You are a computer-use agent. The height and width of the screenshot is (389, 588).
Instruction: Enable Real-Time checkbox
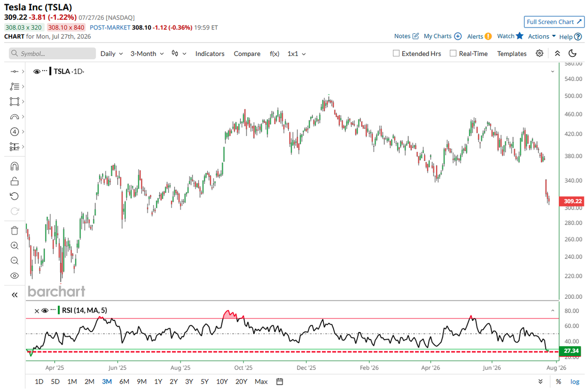[453, 53]
